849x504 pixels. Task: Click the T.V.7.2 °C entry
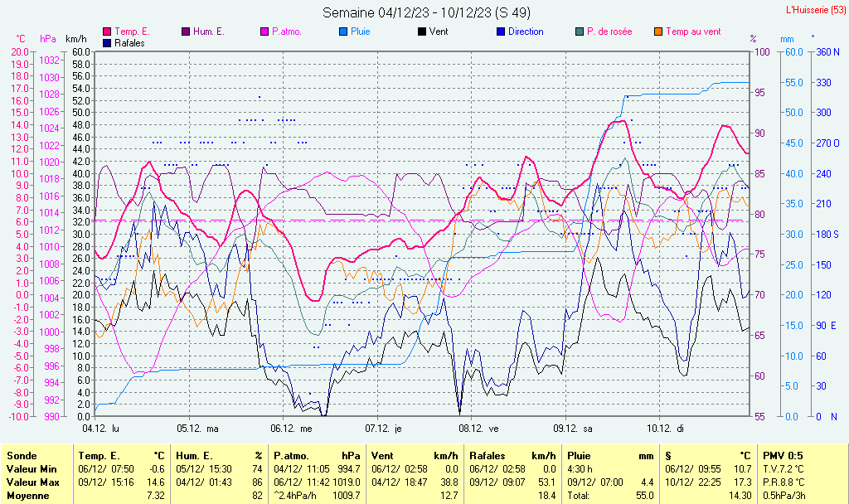click(x=784, y=469)
